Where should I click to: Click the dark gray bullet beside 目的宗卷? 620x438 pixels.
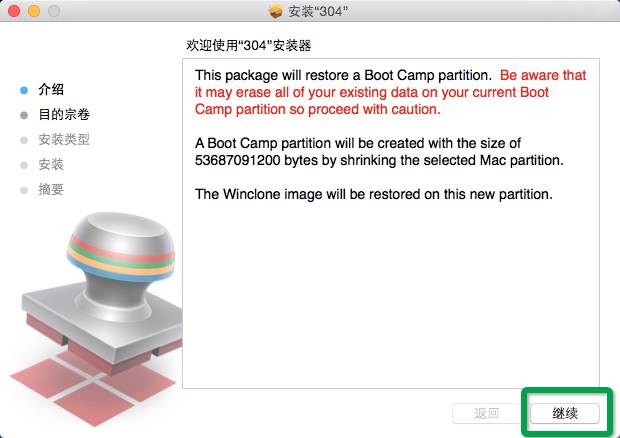[24, 115]
